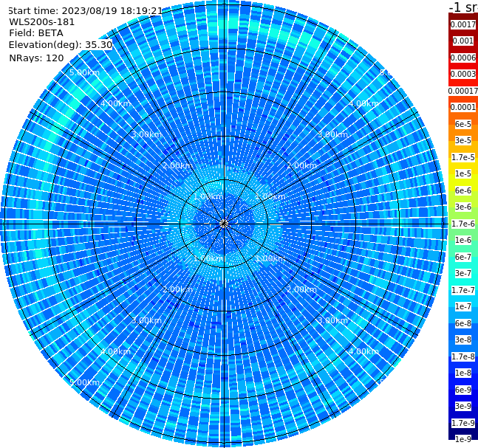Screen dimensions: 478x448
Task: Select the 3e-7 colorbar label
Action: pyautogui.click(x=463, y=273)
